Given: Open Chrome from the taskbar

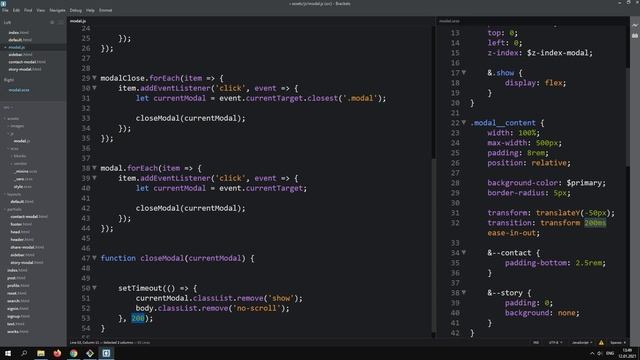Looking at the screenshot, I should [73, 353].
